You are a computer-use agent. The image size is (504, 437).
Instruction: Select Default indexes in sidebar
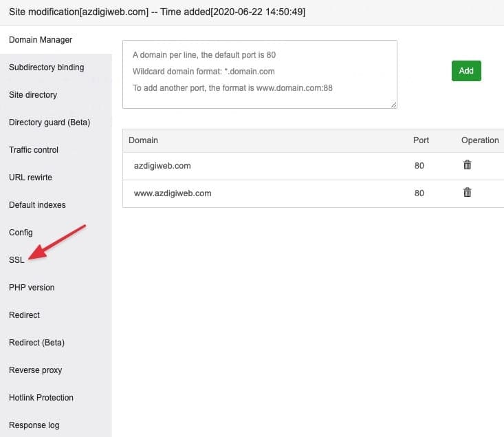37,205
